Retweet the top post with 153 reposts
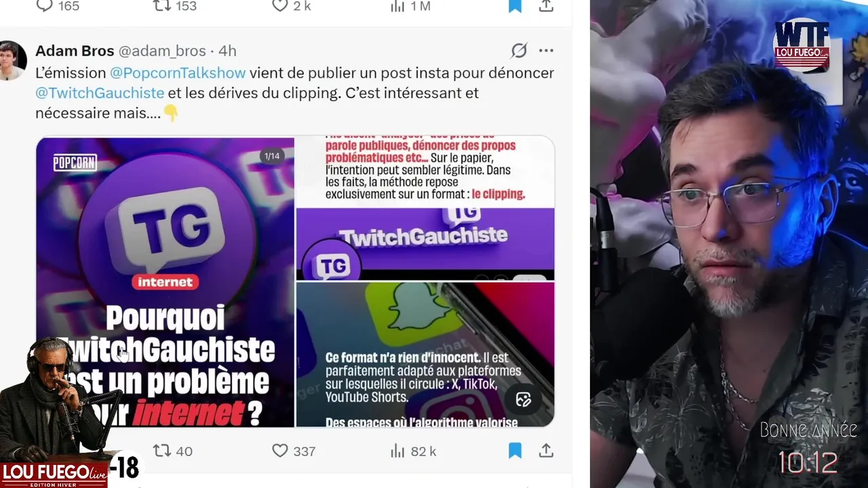This screenshot has width=868, height=488. pos(174,6)
